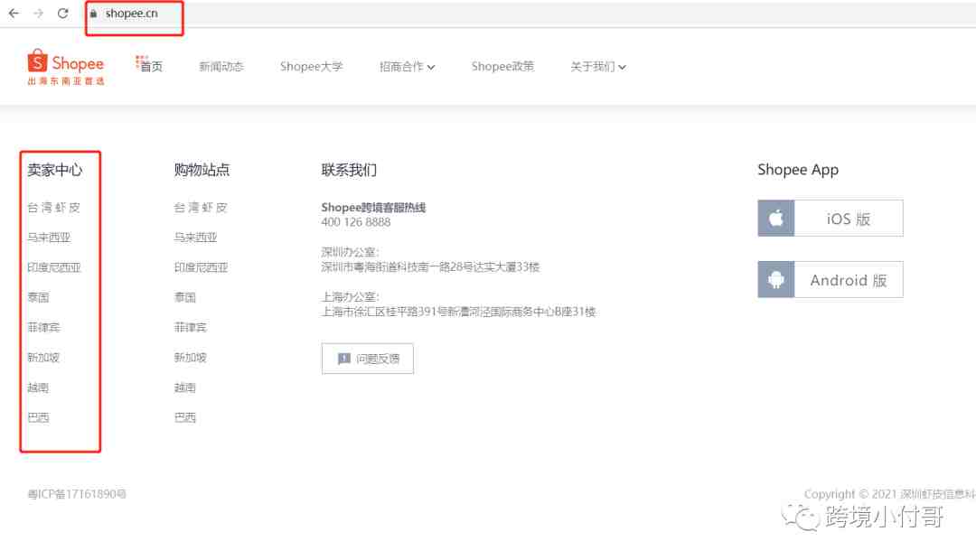
Task: Go to 首页 in the navigation
Action: click(150, 65)
